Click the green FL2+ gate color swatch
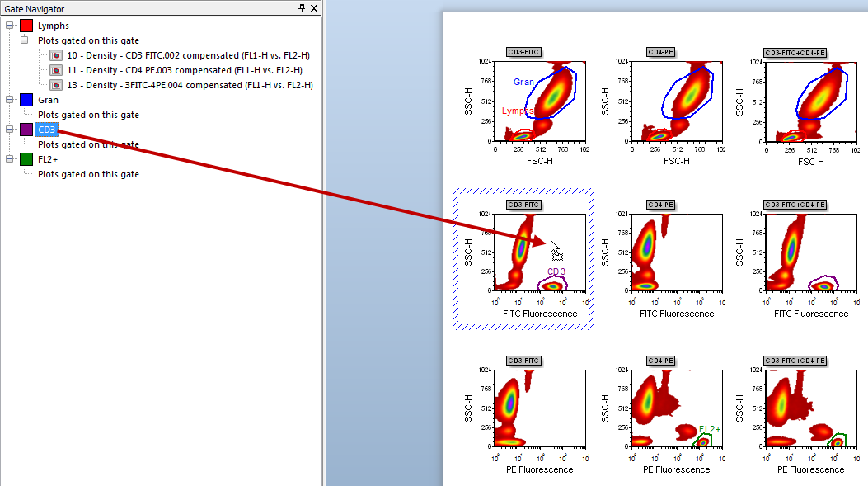The height and width of the screenshot is (486, 868). point(26,159)
